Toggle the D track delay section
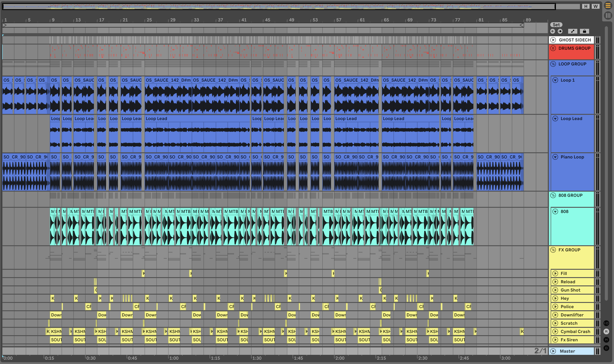Screen dimensions: 614x364 (x=606, y=348)
